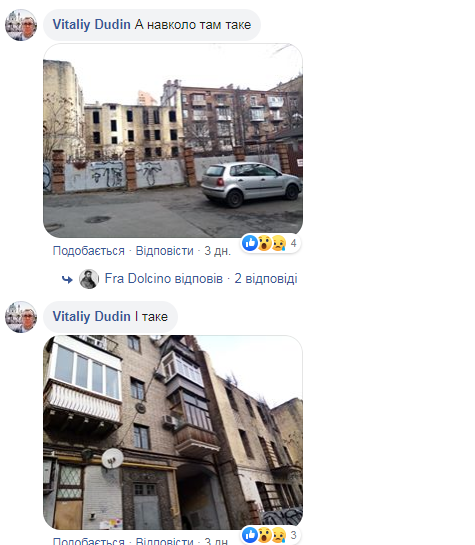Open Vitaliy Dudin's avatar on second comment

[21, 317]
